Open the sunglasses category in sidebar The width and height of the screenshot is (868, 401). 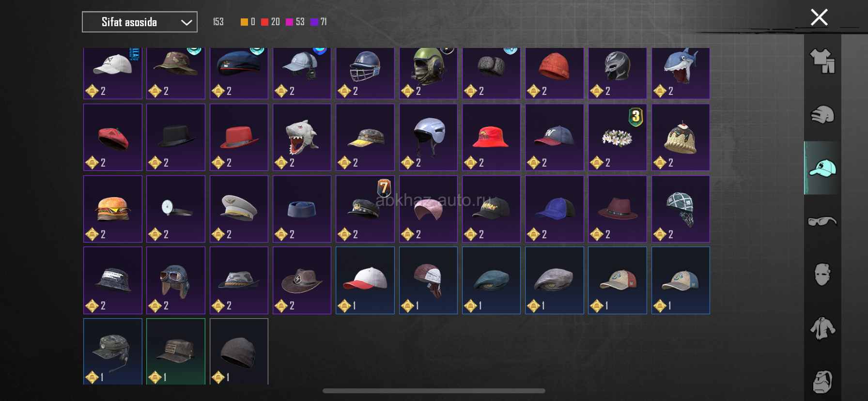[822, 221]
